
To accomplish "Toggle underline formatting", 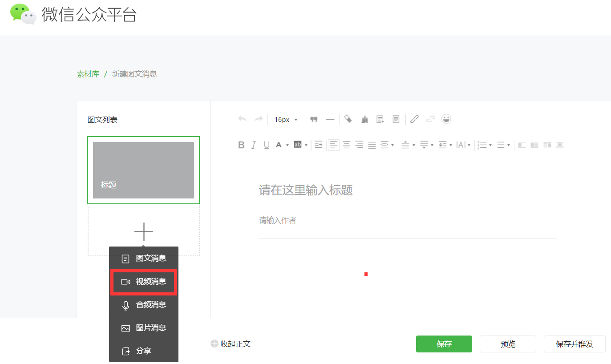I will [x=267, y=145].
